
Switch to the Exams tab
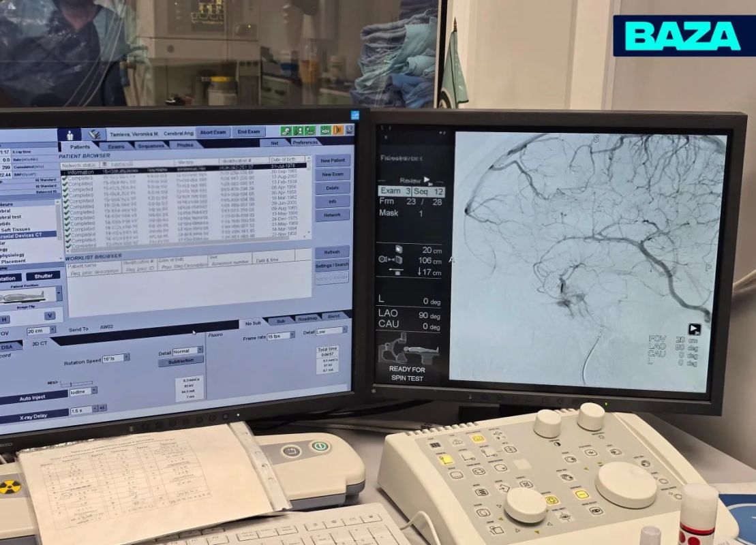point(116,146)
